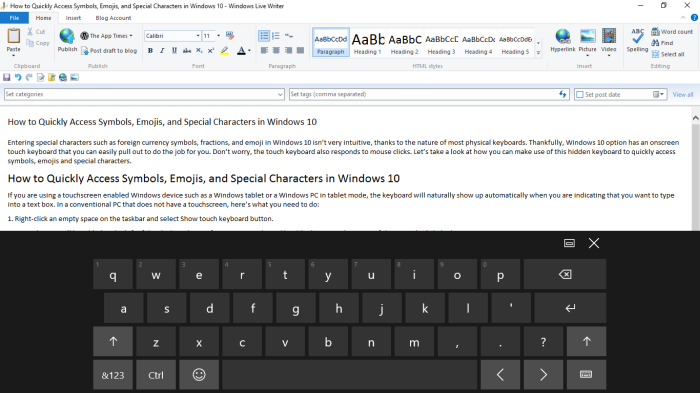Switch to the Home tab
This screenshot has width=700, height=393.
43,18
